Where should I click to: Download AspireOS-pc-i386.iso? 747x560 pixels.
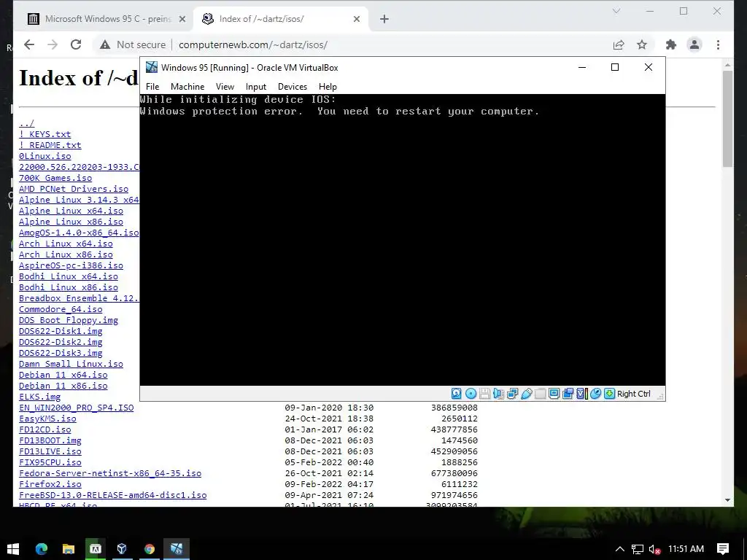(71, 265)
